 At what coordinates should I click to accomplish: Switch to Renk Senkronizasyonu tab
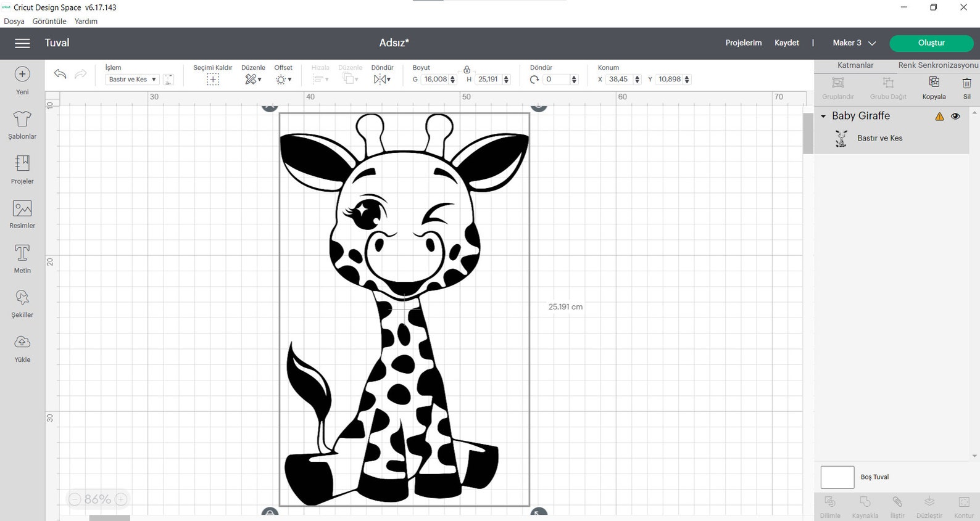[938, 65]
